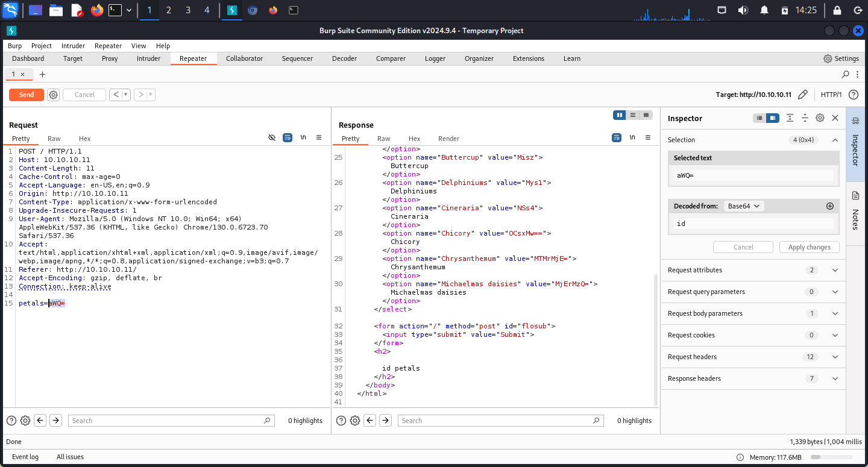Launch Firefox from the top panel
Screen dimensions: 868x467
pyautogui.click(x=96, y=10)
